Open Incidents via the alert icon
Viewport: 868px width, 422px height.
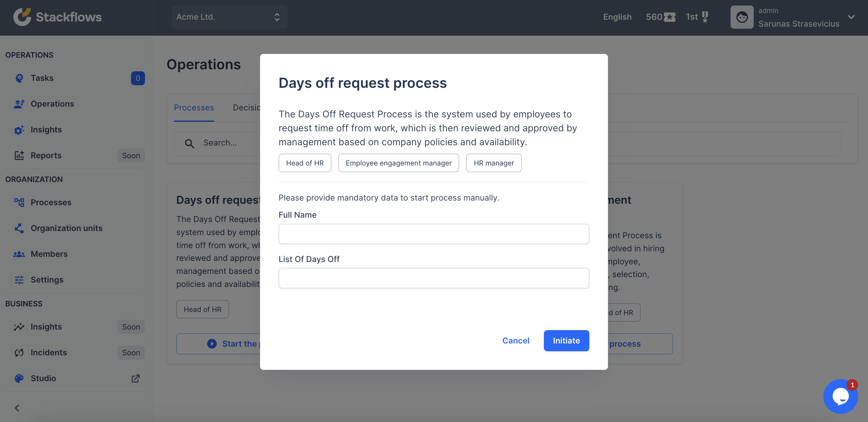pyautogui.click(x=19, y=352)
